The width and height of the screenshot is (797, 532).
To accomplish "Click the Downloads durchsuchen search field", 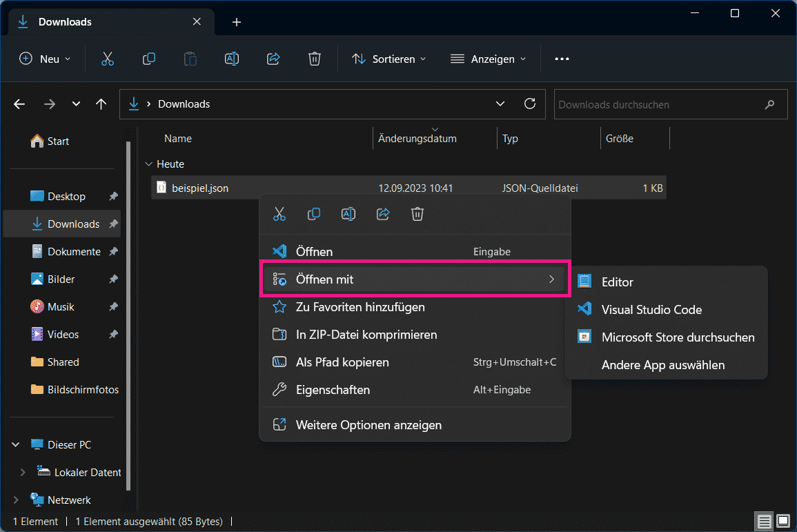I will tap(659, 105).
